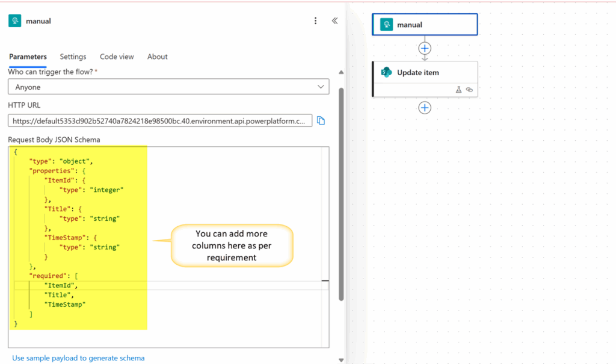
Task: Go to the About tab
Action: [x=158, y=57]
